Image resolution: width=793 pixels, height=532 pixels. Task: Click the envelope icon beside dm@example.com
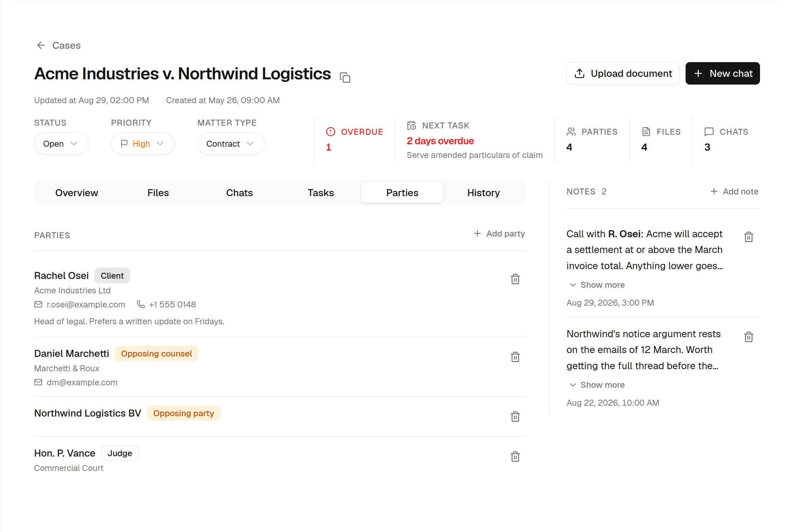38,382
